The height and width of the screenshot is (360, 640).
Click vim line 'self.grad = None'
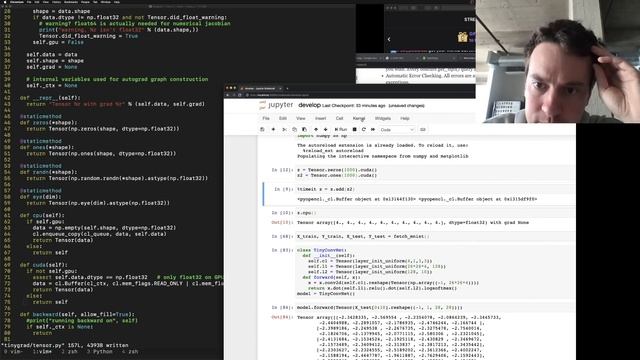(52, 67)
